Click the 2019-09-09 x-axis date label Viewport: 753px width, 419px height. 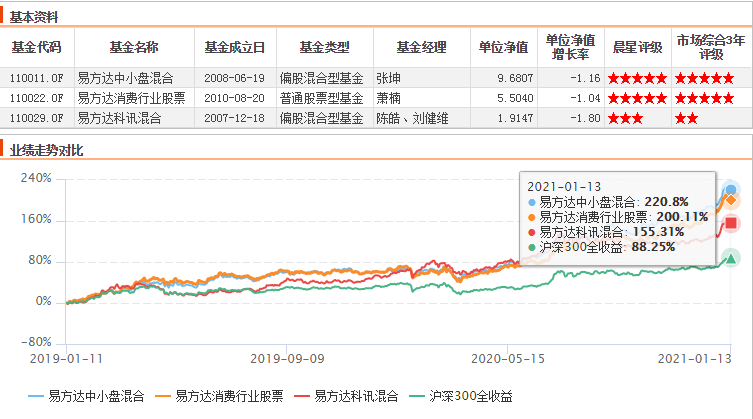287,359
